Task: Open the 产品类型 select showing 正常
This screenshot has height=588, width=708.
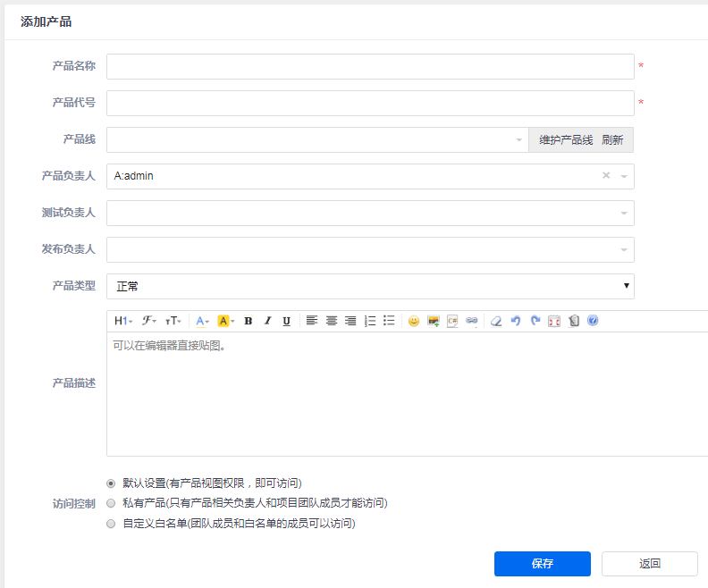Action: click(x=370, y=286)
